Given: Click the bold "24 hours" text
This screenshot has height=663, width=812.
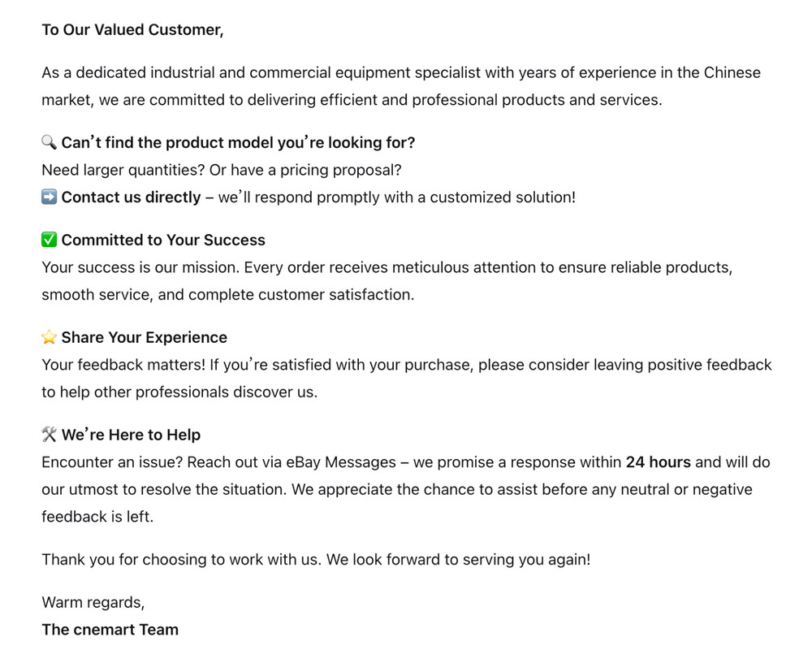Looking at the screenshot, I should 658,462.
